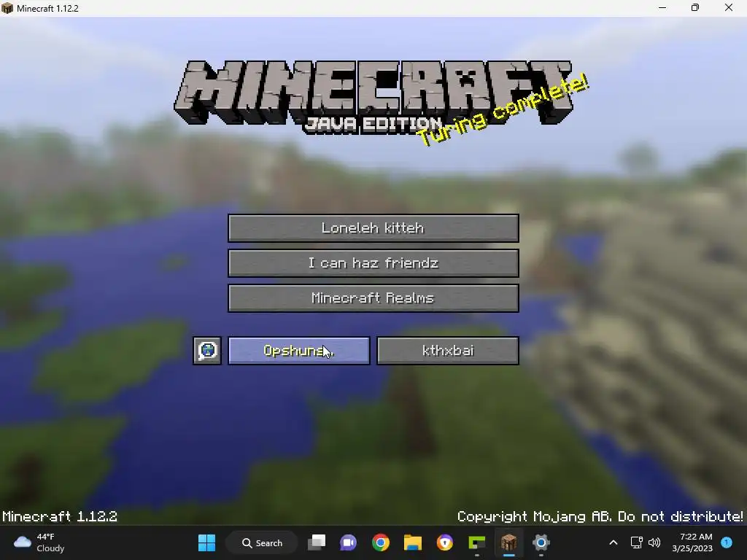
Task: Click the Copyright Mojang AB text
Action: (x=600, y=517)
